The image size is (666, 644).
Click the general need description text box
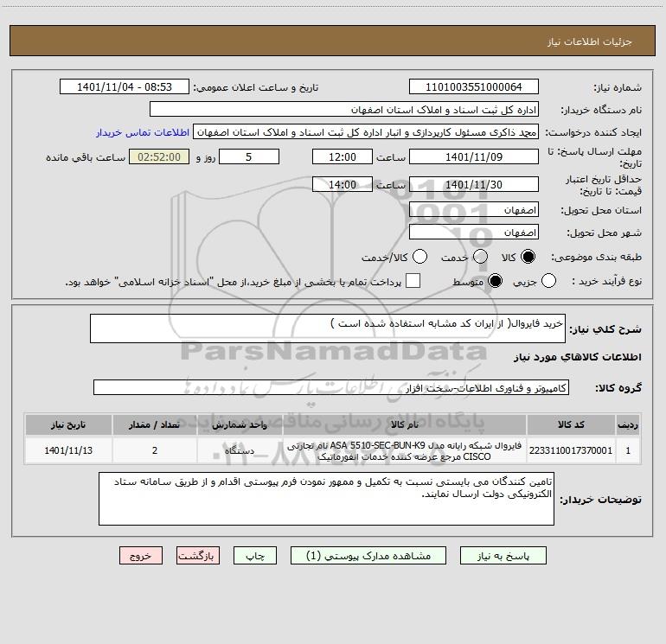coord(328,328)
